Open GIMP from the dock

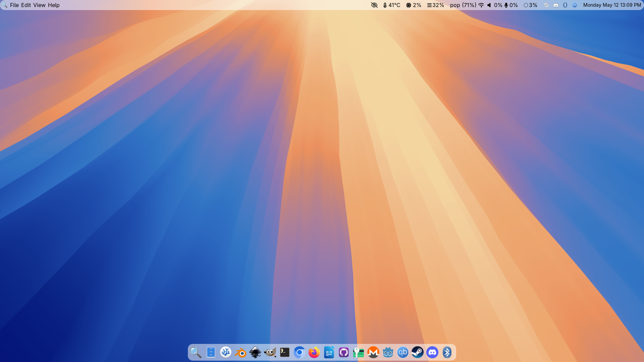[270, 352]
